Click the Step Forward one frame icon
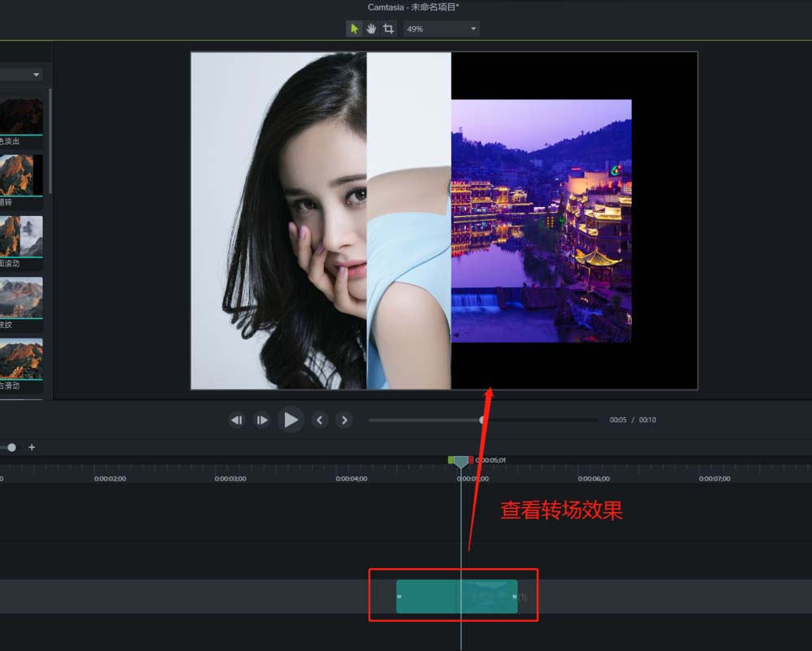This screenshot has width=812, height=651. click(x=262, y=420)
